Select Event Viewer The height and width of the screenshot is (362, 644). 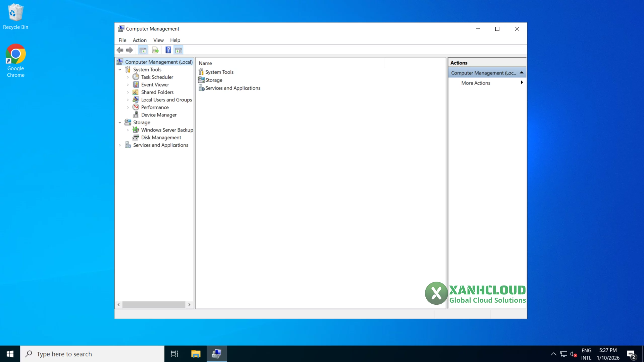pyautogui.click(x=155, y=84)
